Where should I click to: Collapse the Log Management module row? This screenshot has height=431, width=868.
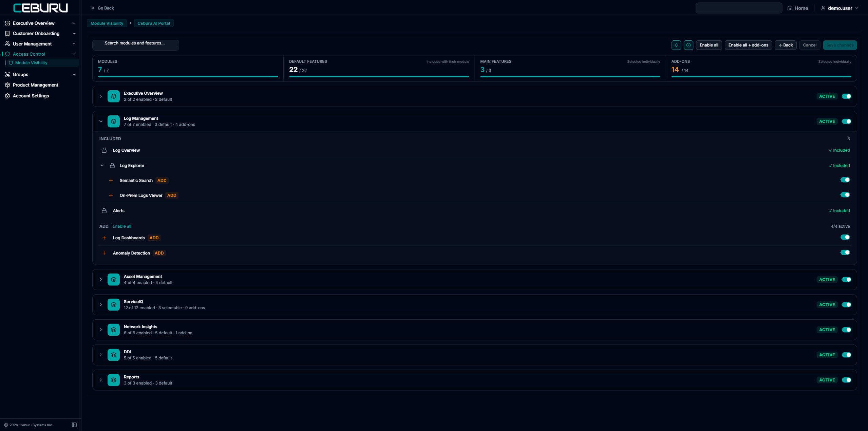pos(101,121)
